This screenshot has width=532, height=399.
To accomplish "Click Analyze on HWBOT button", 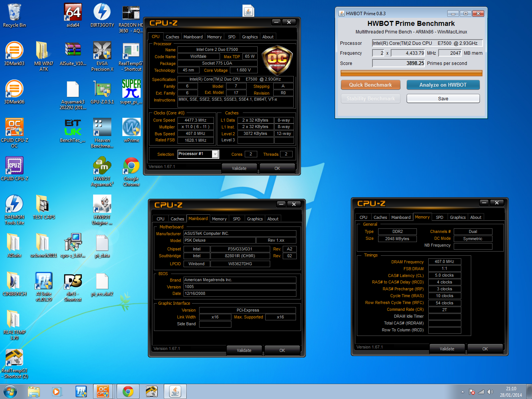I will pyautogui.click(x=443, y=85).
